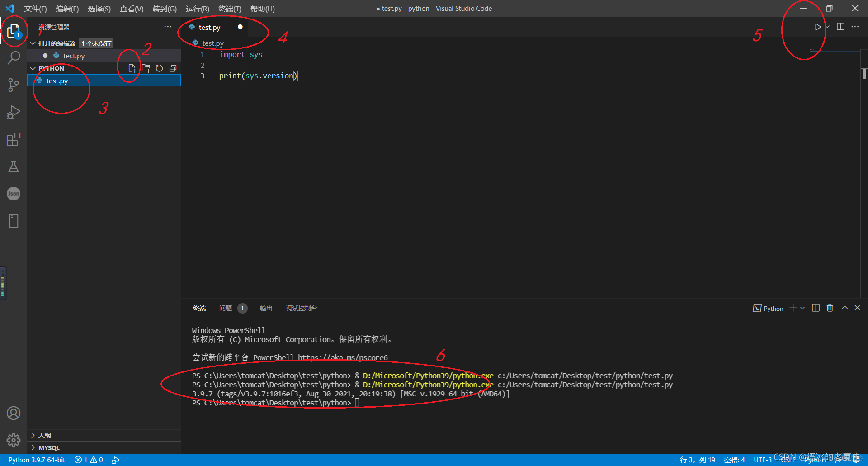Expand the Outline (大纲) section
868x466 pixels.
pyautogui.click(x=104, y=435)
